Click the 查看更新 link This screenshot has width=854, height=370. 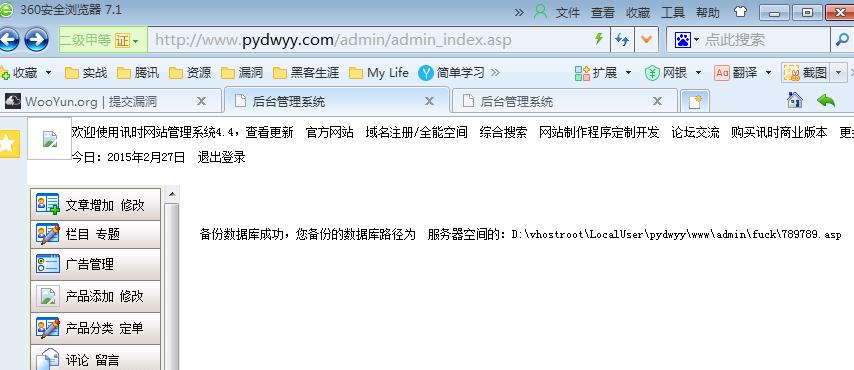point(269,132)
